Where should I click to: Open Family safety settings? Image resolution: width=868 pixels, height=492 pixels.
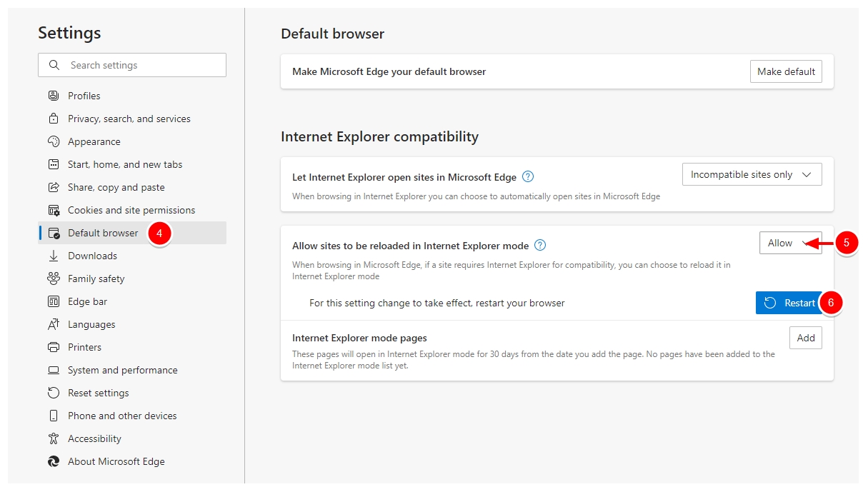click(x=132, y=278)
